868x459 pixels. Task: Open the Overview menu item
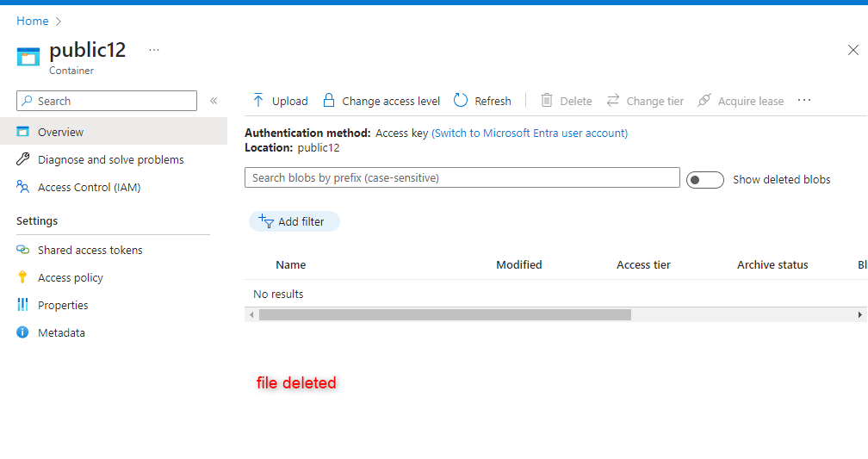pos(114,132)
